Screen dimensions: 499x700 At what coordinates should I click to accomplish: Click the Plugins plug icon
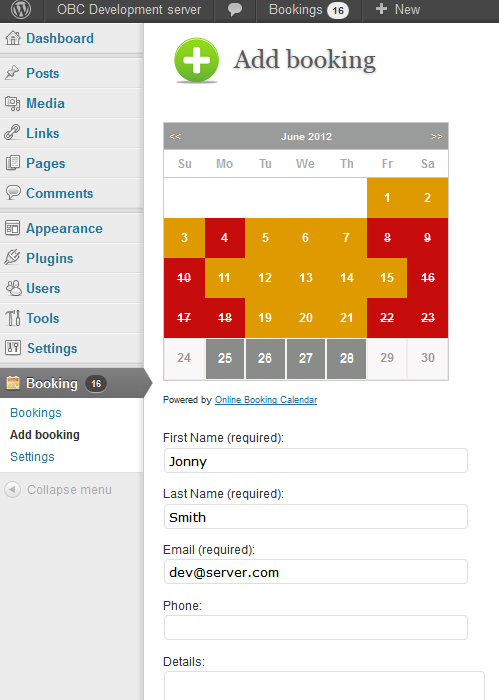[x=12, y=258]
